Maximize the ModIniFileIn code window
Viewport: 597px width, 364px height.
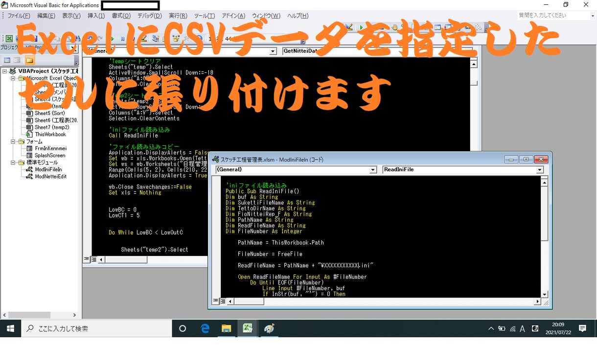click(526, 159)
